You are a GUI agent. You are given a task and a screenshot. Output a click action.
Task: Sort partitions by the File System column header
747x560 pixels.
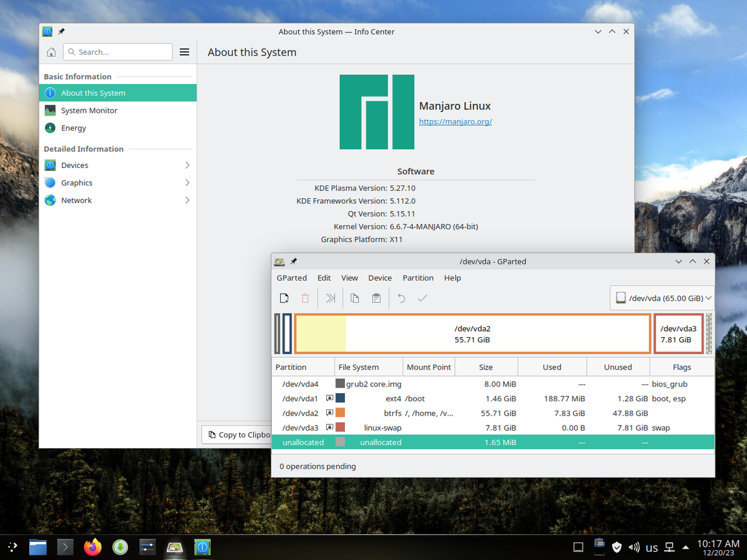coord(369,367)
